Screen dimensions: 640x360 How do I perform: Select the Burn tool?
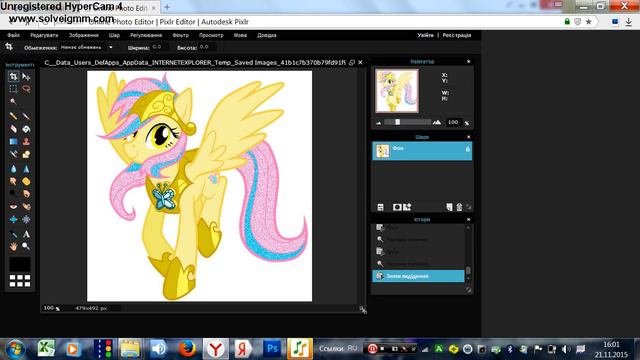tap(26, 193)
